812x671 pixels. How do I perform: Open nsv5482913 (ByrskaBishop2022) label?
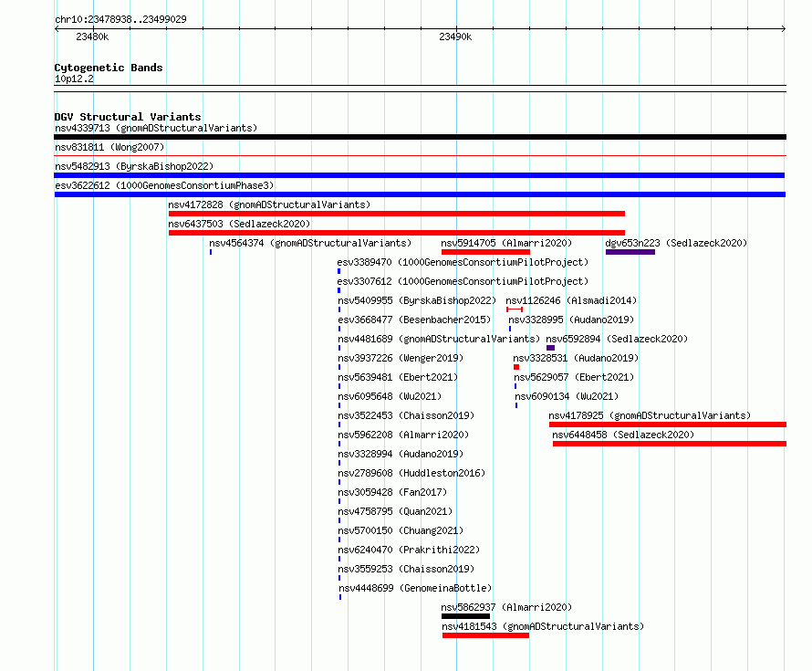(134, 166)
